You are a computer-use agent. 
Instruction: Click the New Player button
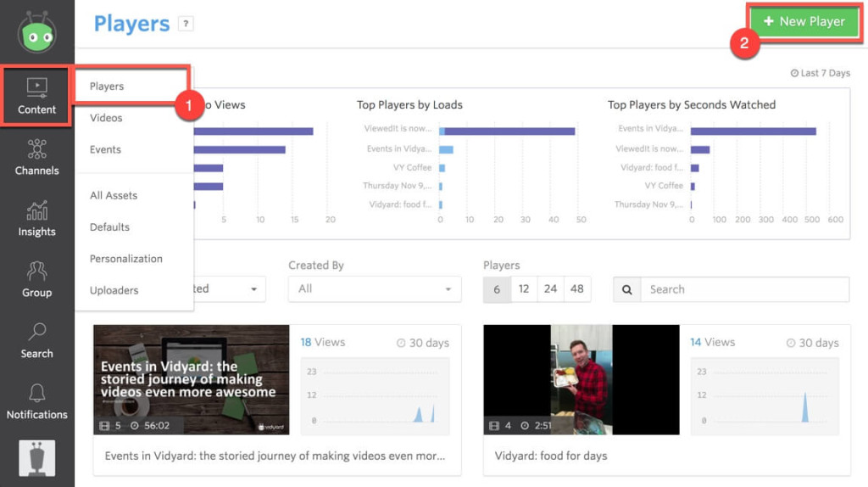click(x=804, y=21)
